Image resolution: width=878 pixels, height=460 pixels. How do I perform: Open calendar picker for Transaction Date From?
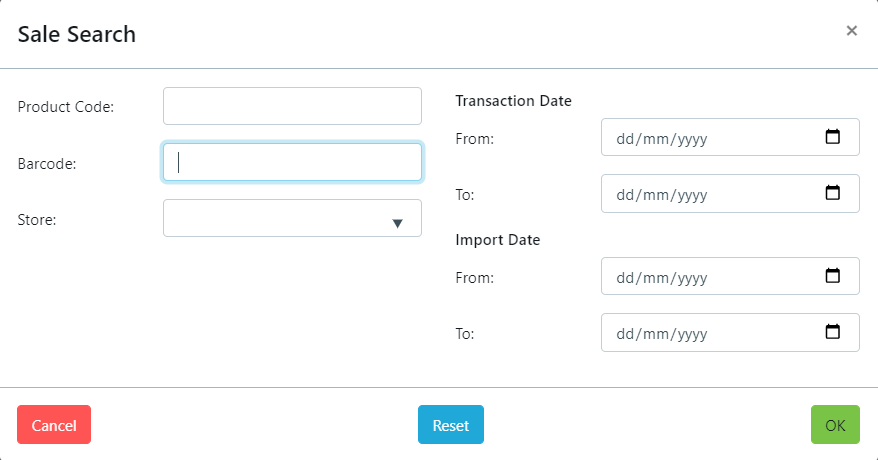coord(832,138)
